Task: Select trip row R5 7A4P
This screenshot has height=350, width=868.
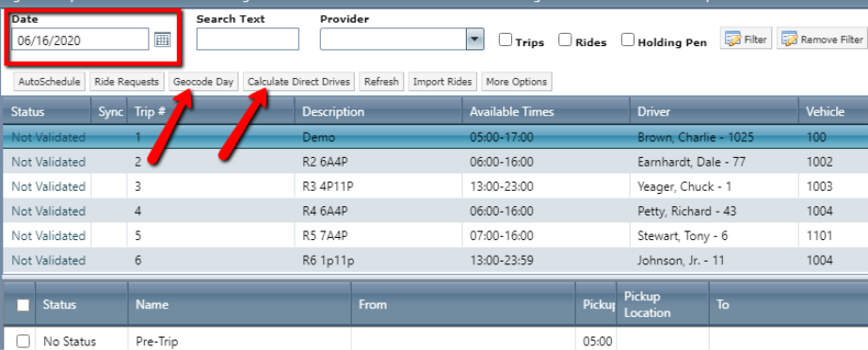Action: (435, 235)
